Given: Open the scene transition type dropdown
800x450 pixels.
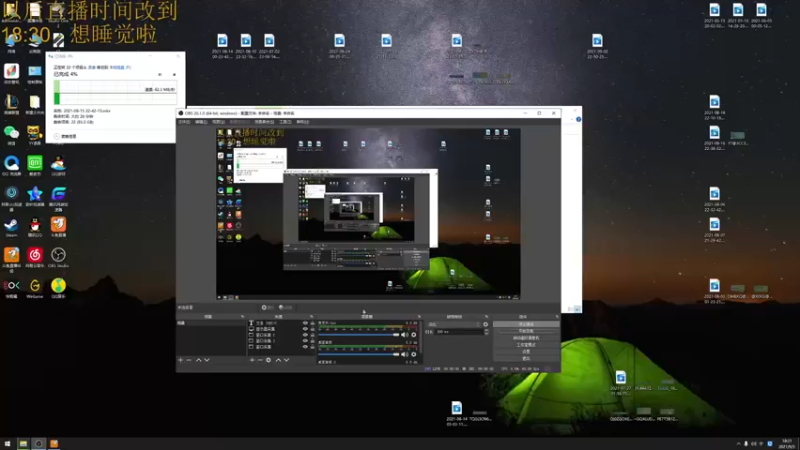Looking at the screenshot, I should 454,324.
